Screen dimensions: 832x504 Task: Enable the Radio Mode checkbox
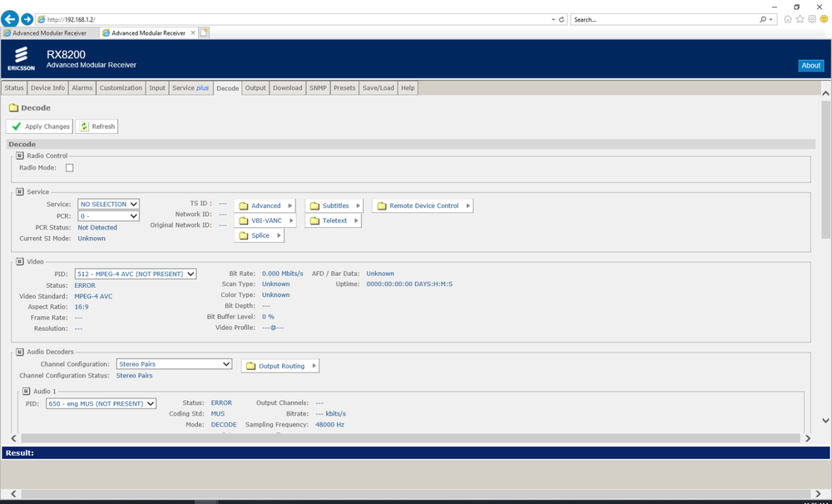[x=70, y=168]
